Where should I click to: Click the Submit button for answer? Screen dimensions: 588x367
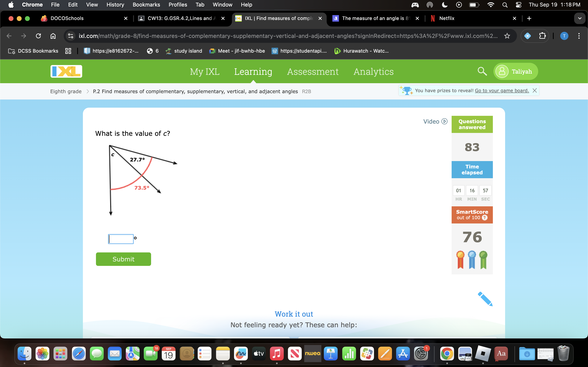(x=123, y=259)
